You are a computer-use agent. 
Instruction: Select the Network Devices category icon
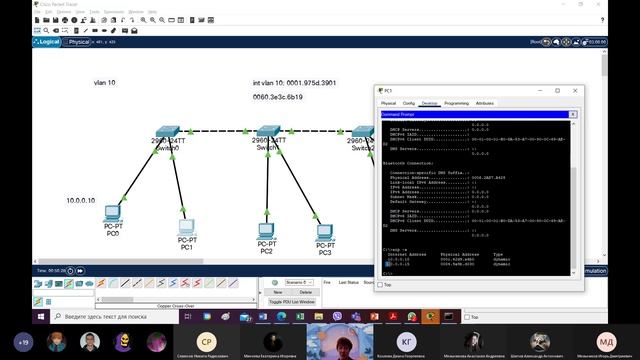coord(38,283)
